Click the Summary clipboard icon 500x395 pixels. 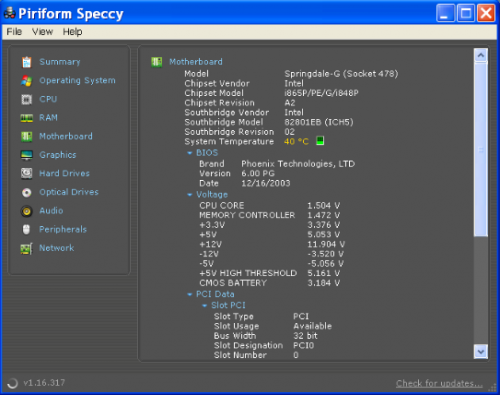27,62
